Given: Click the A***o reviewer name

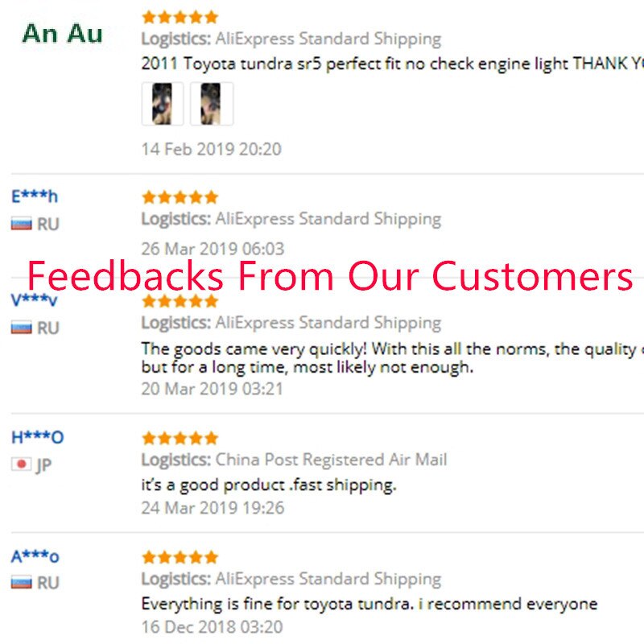Looking at the screenshot, I should 35,556.
